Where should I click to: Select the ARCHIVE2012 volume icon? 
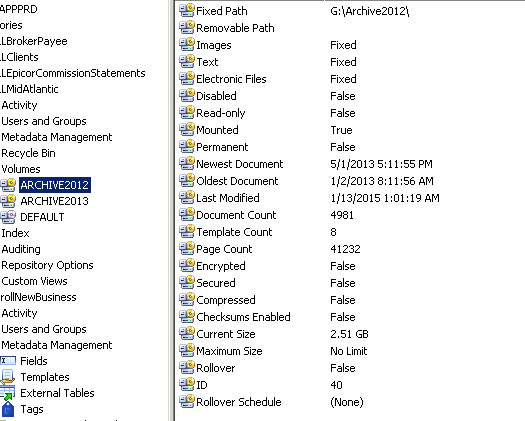tap(8, 185)
